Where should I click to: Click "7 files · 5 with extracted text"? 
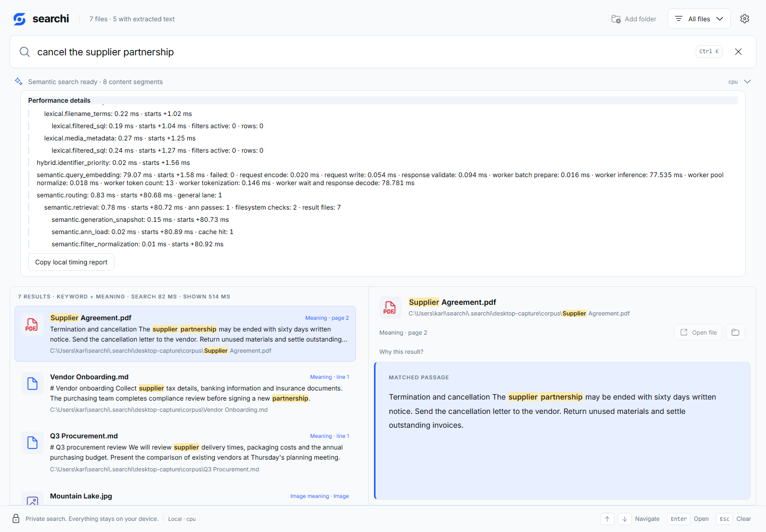[x=132, y=19]
